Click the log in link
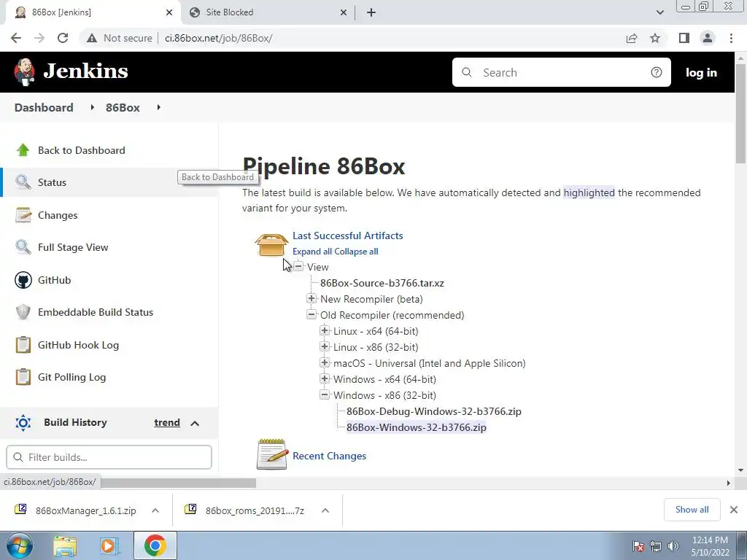 click(x=701, y=72)
